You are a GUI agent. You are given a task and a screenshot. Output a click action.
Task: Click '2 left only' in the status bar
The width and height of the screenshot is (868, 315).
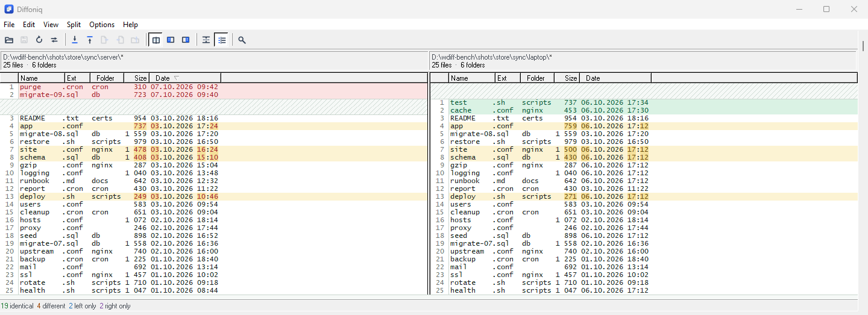(x=83, y=306)
